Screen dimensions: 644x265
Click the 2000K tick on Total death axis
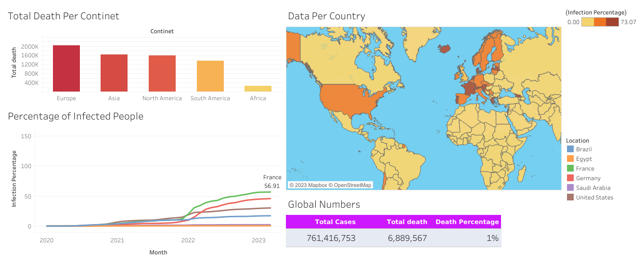[30, 47]
